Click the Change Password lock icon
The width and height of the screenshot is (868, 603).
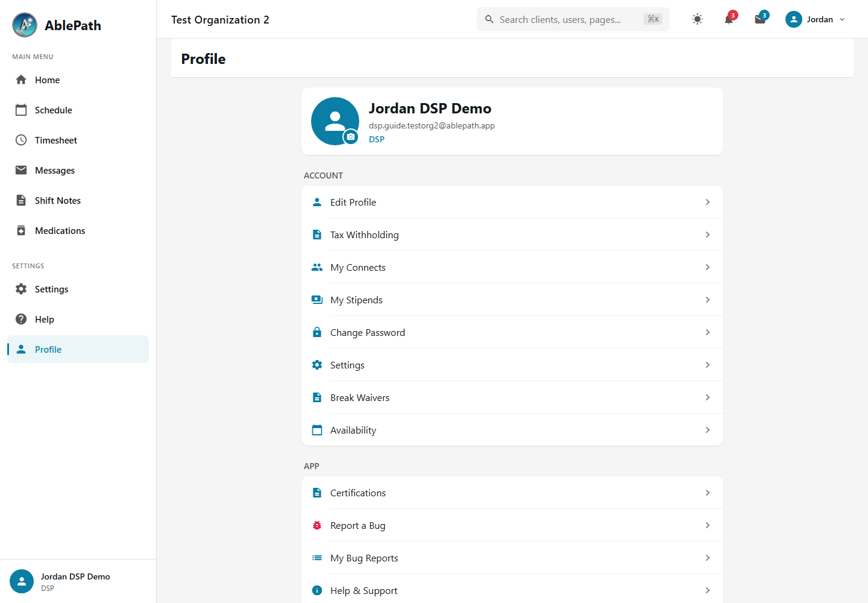tap(317, 332)
